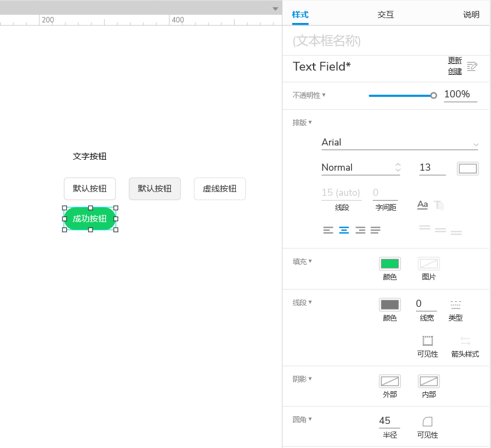The height and width of the screenshot is (448, 491).
Task: Open the edit style icon beside Text Field
Action: click(x=472, y=66)
